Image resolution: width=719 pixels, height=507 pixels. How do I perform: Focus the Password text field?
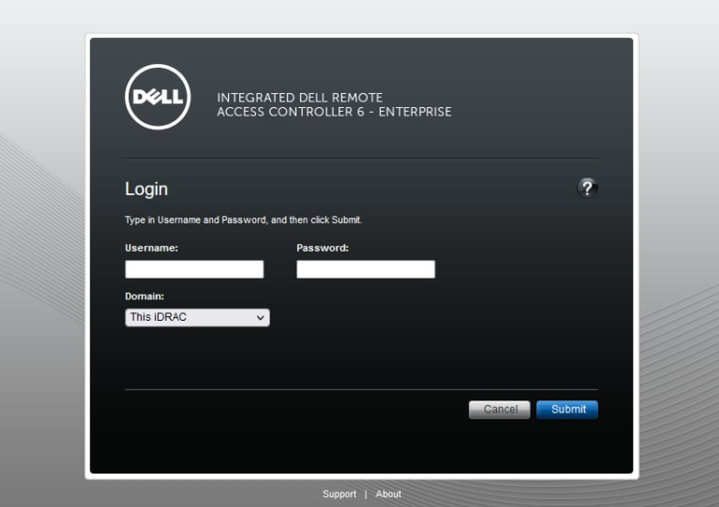(365, 269)
